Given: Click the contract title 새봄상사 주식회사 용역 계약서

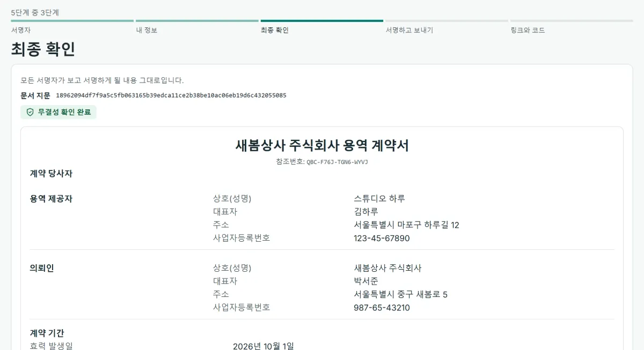Looking at the screenshot, I should [x=322, y=145].
